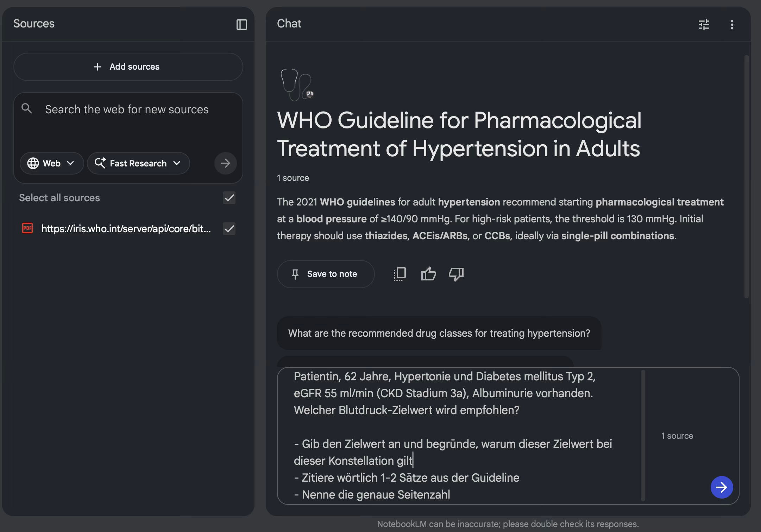Open the Fast Research mode dropdown

138,163
